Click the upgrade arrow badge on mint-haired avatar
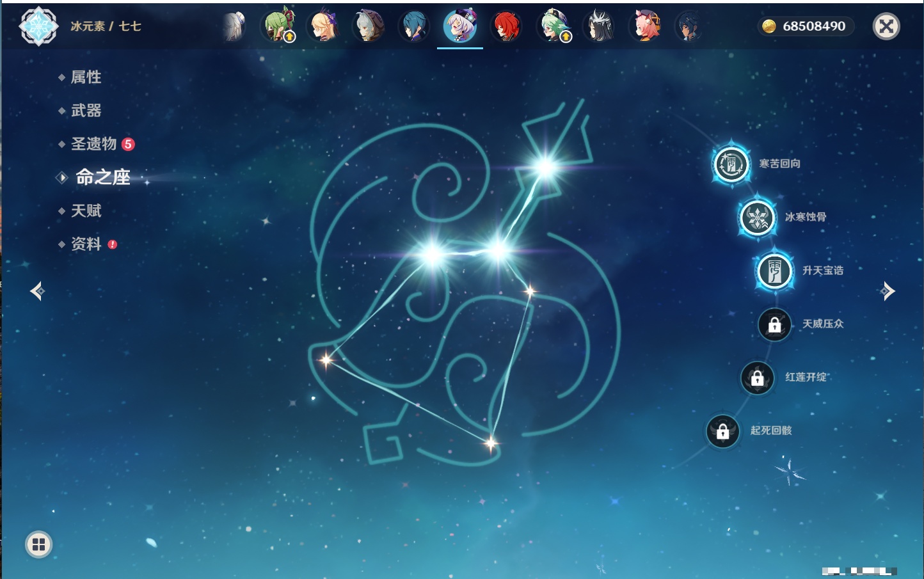Image resolution: width=924 pixels, height=579 pixels. coord(566,37)
